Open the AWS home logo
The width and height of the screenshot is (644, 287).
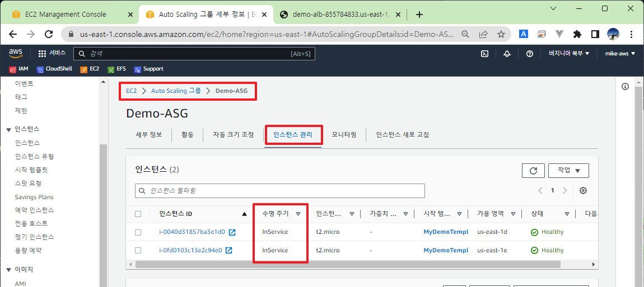tap(16, 53)
